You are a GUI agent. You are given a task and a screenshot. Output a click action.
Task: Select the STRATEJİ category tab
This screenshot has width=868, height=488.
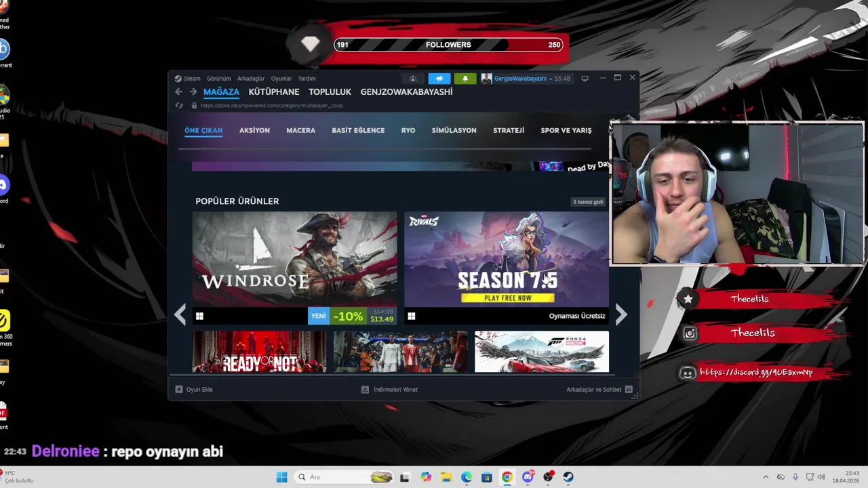coord(509,130)
